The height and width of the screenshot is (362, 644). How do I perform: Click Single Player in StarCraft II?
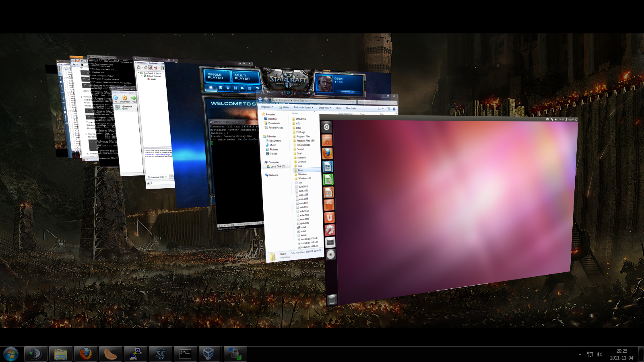pos(217,76)
